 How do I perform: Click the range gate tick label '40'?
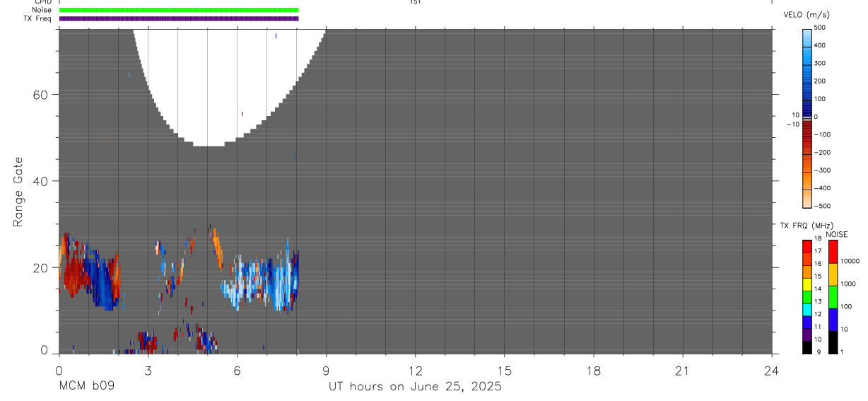tap(40, 181)
